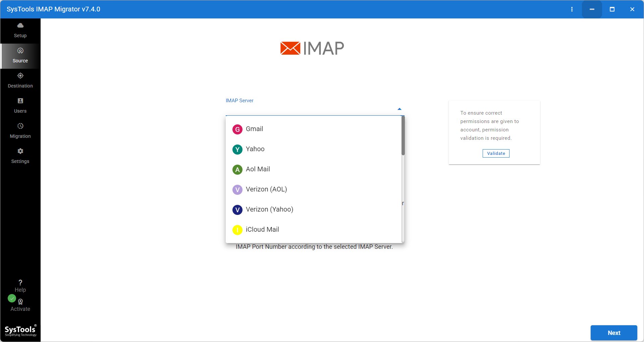Viewport: 644px width, 342px height.
Task: Select Verizon (AOL) as the IMAP server
Action: 266,189
